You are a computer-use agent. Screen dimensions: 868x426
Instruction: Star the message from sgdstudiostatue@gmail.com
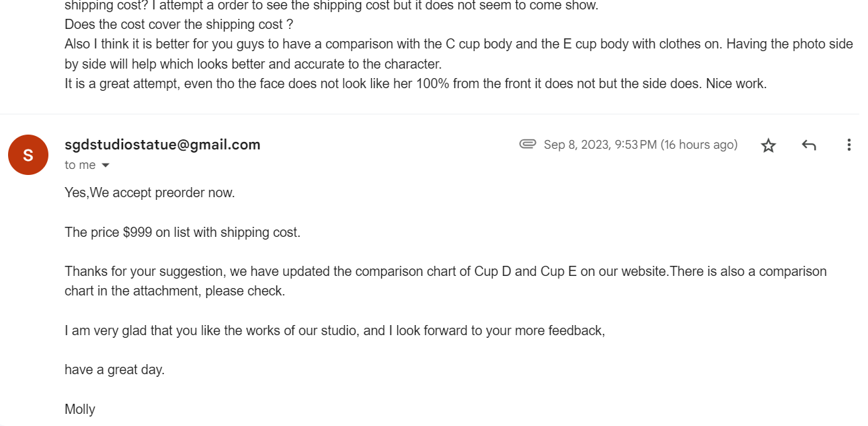768,145
